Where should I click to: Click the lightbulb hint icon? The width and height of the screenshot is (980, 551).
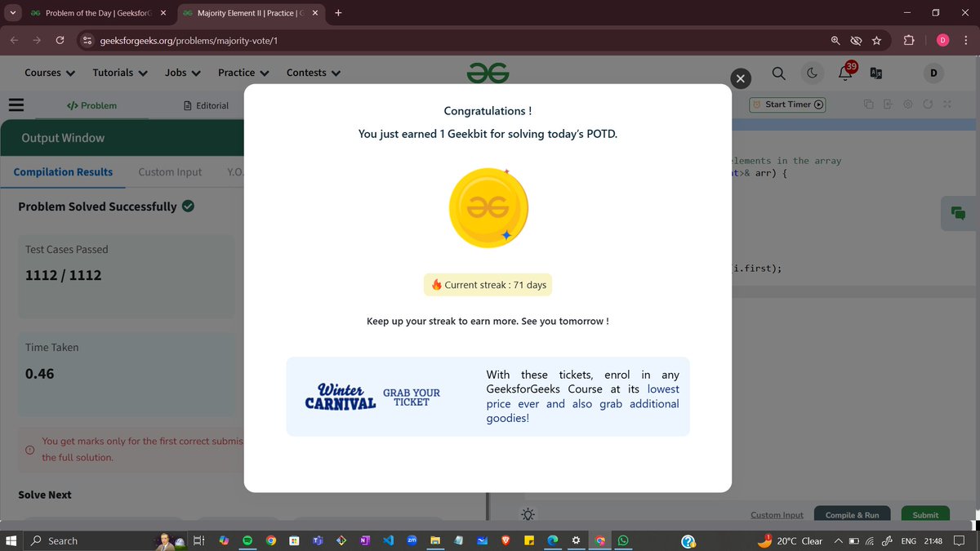pos(528,514)
